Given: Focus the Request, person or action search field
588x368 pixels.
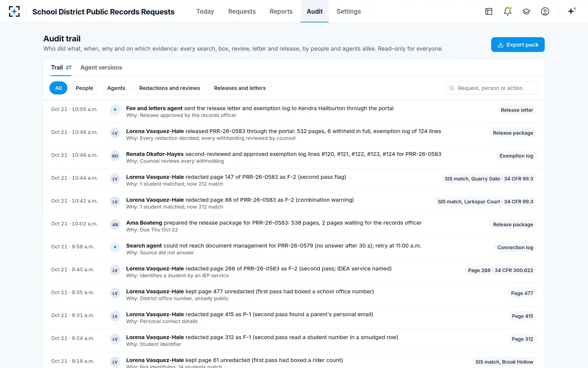Looking at the screenshot, I should point(492,88).
